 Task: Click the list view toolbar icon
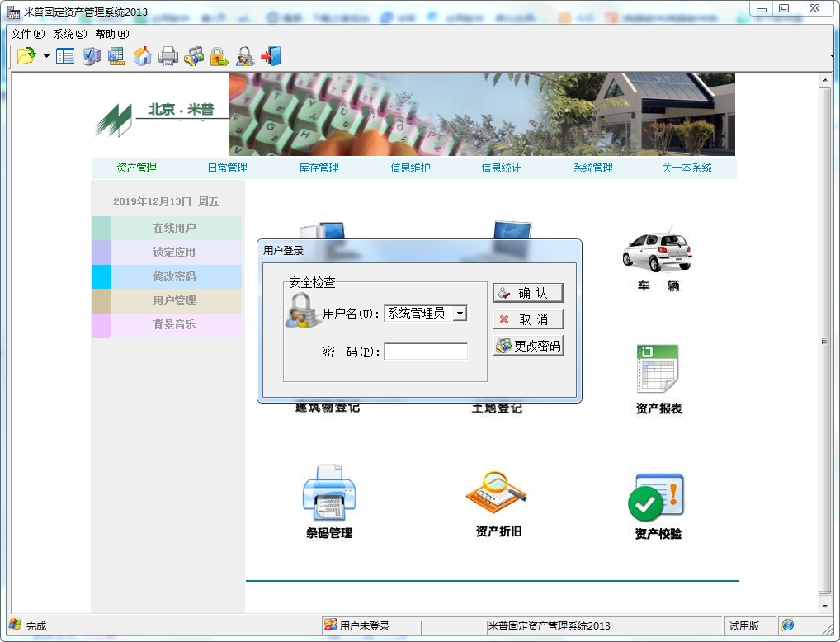(x=65, y=56)
